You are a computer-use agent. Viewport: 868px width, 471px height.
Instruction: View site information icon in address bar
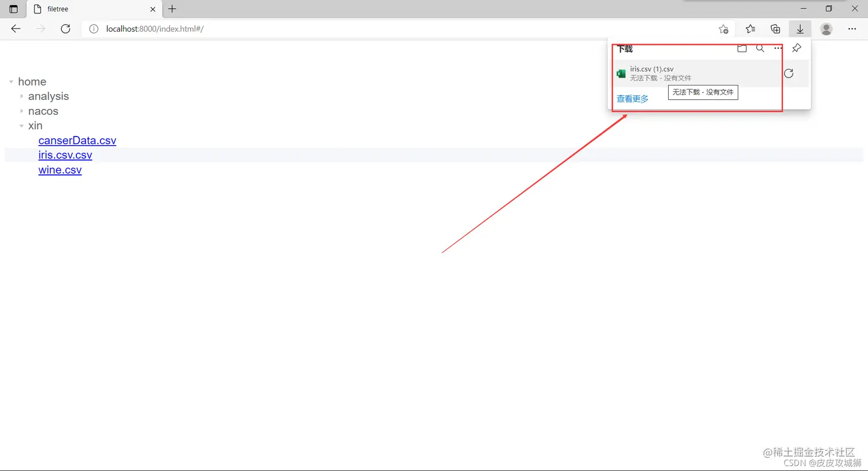[94, 29]
